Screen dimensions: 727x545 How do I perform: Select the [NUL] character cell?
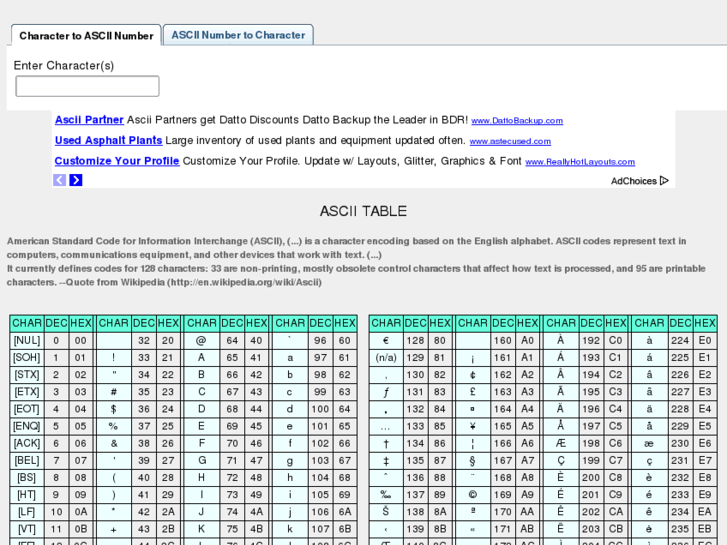tap(27, 340)
